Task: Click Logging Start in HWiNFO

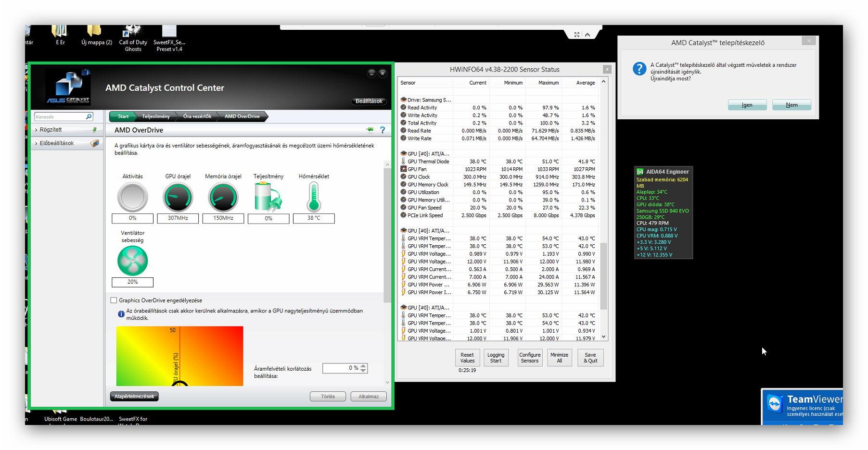Action: coord(496,358)
